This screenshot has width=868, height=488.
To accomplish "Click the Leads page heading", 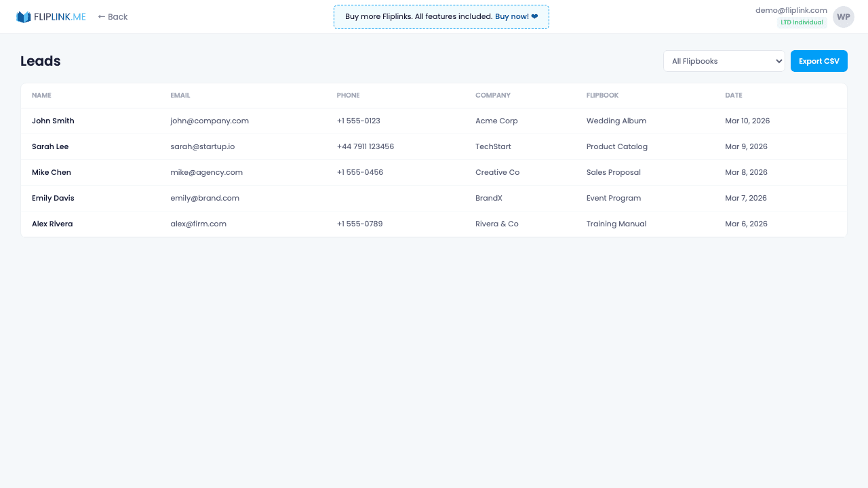I will 40,61.
